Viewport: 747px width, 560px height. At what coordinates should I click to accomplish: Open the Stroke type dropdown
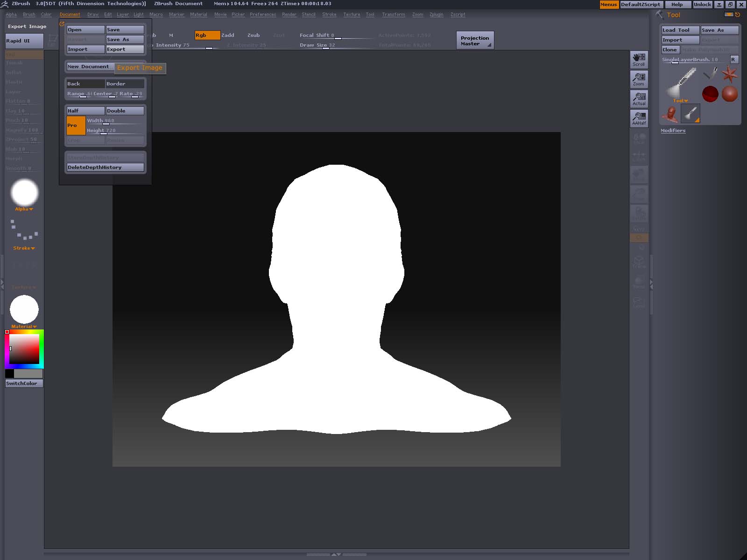(x=24, y=248)
